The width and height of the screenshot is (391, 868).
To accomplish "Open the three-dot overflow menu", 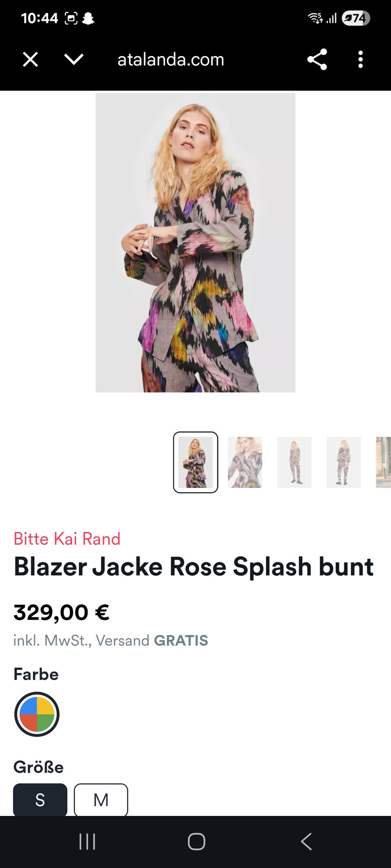I will point(360,59).
